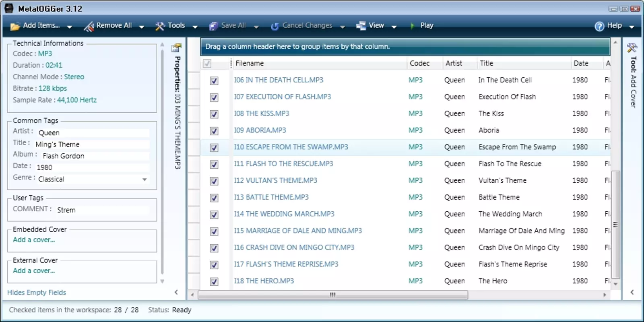The height and width of the screenshot is (322, 644).
Task: Uncheck I15 MARRIAGE OF DALE AND MING.MP3
Action: [x=214, y=231]
